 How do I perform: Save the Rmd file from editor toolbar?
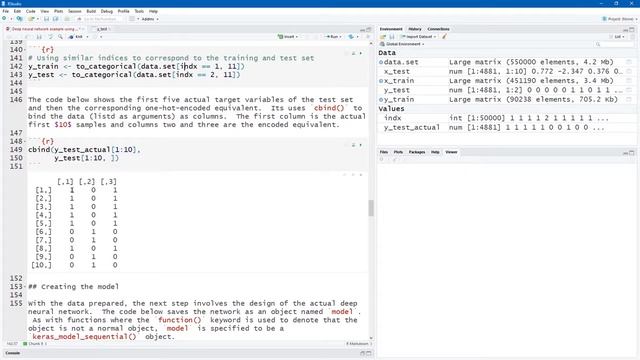click(x=39, y=37)
